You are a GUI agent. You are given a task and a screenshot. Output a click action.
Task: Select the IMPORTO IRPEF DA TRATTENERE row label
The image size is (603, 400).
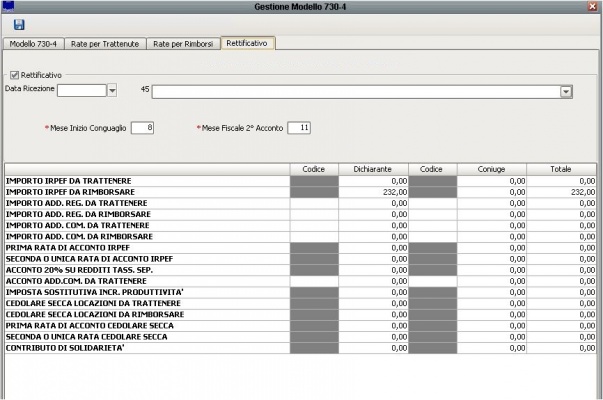tap(68, 181)
